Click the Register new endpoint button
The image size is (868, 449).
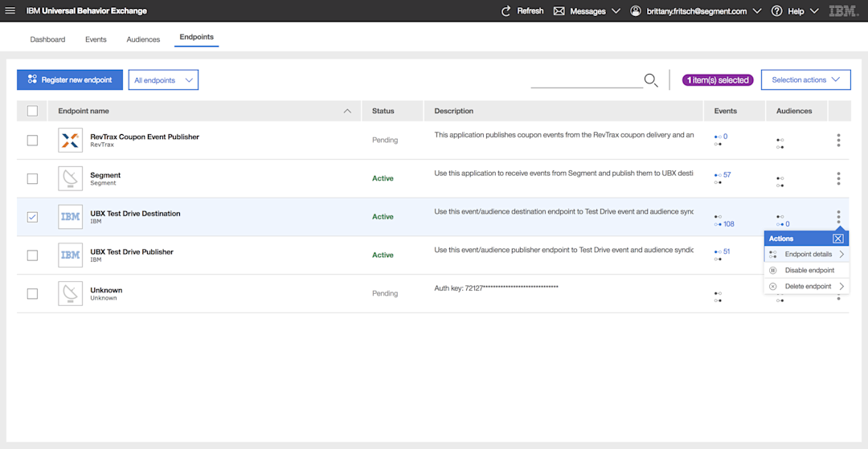(x=70, y=80)
